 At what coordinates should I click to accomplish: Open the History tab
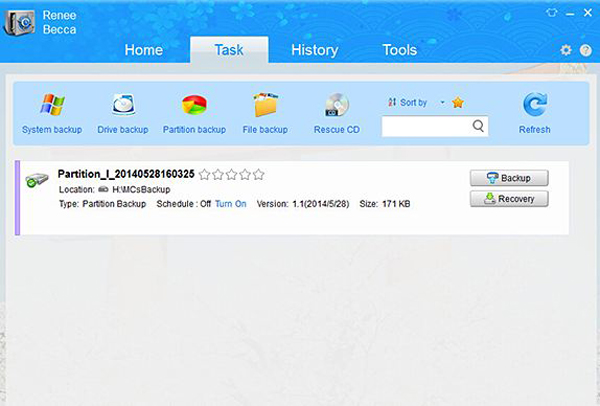pyautogui.click(x=314, y=50)
